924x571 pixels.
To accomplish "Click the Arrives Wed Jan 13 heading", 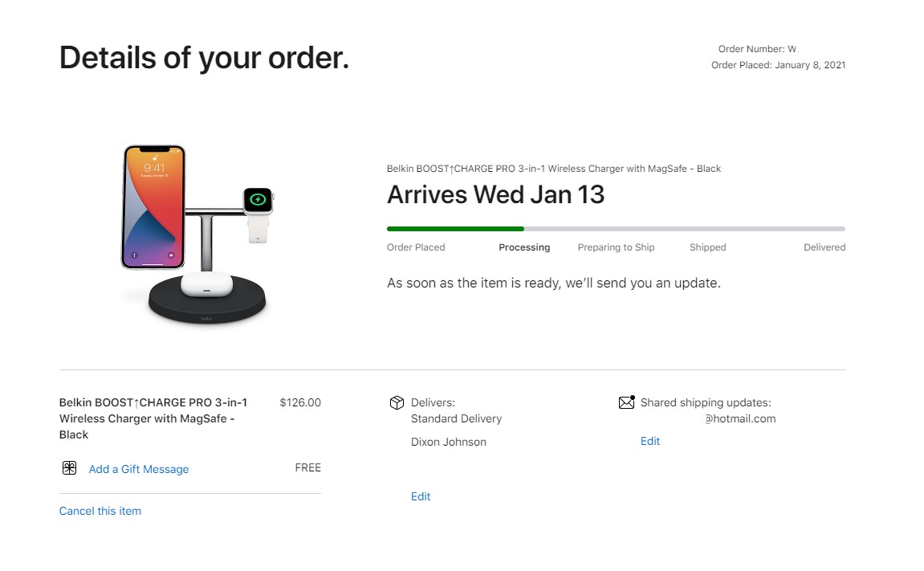I will 495,195.
